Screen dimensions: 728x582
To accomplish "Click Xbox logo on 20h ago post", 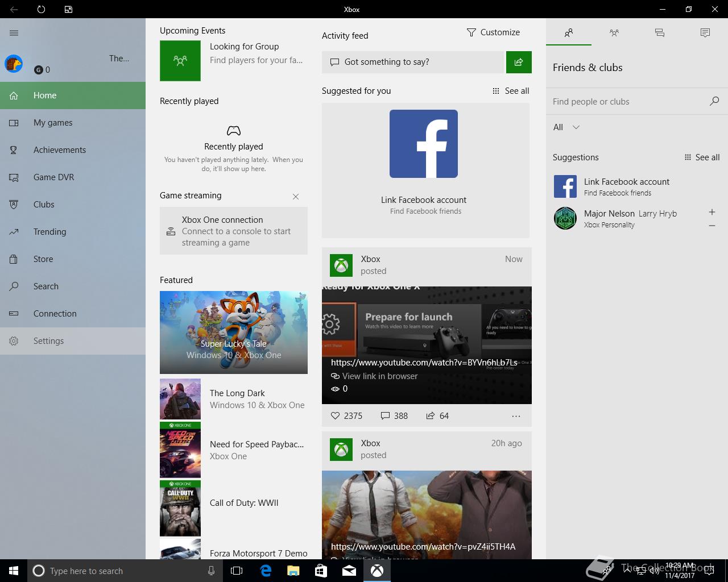I will (x=341, y=449).
